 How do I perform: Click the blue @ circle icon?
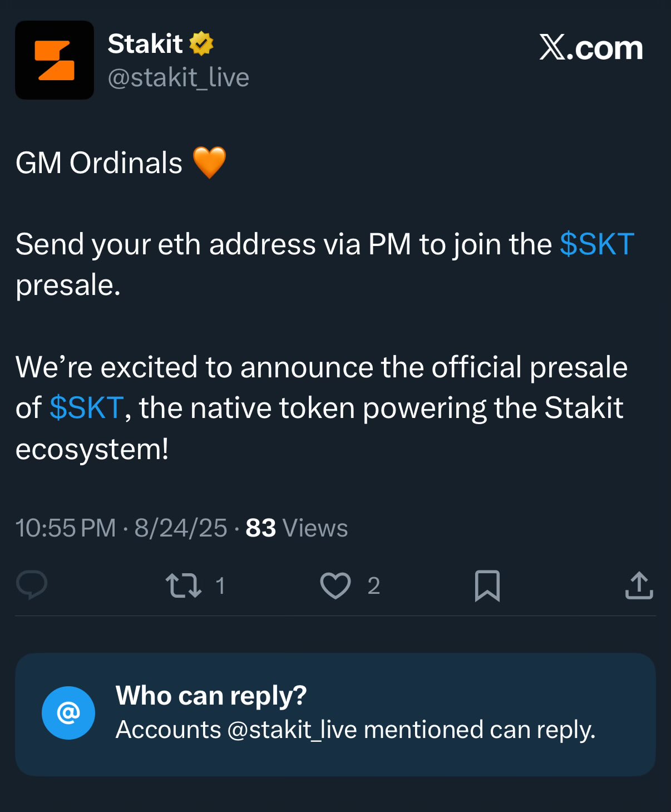pos(68,713)
